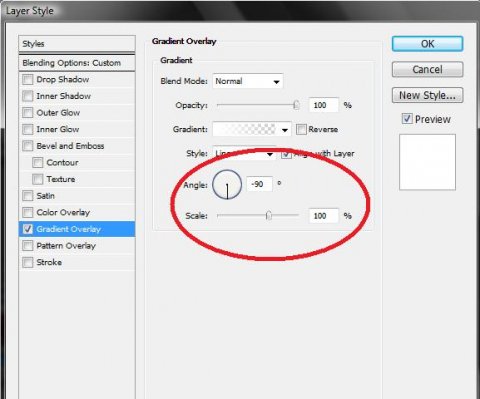Toggle the Color Overlay checkbox
This screenshot has height=399, width=480.
28,212
